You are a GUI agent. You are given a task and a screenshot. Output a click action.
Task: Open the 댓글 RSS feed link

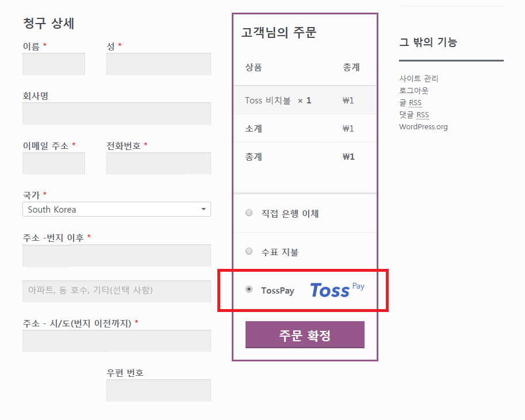tap(414, 114)
